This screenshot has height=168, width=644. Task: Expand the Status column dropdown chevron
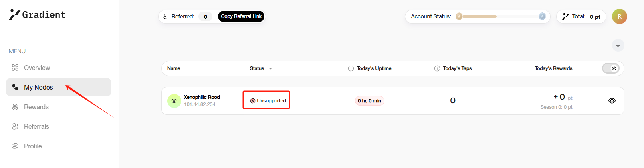pyautogui.click(x=271, y=68)
